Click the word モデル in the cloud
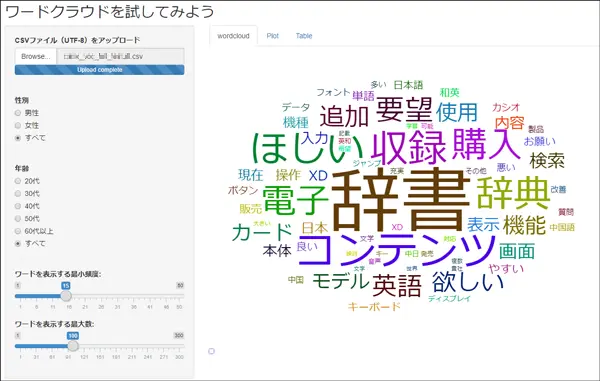The height and width of the screenshot is (381, 600). (341, 281)
